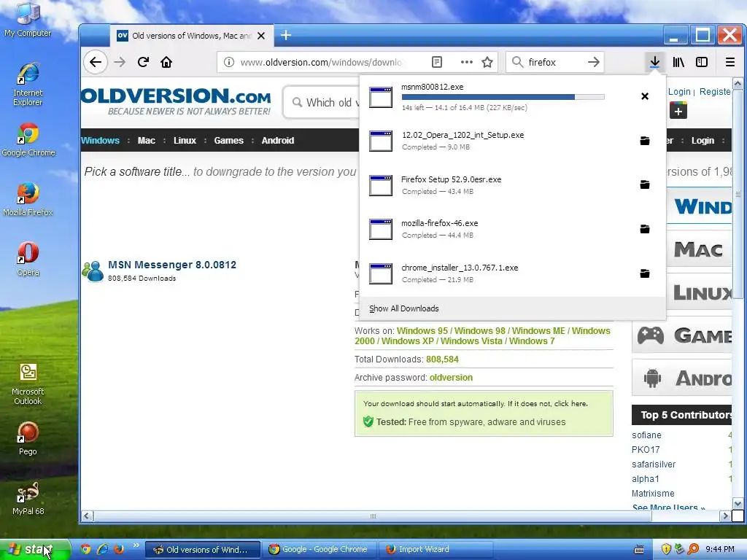Viewport: 747px width, 560px height.
Task: Open folder for Firefox Setup 52.9.0esr.exe
Action: coord(645,184)
